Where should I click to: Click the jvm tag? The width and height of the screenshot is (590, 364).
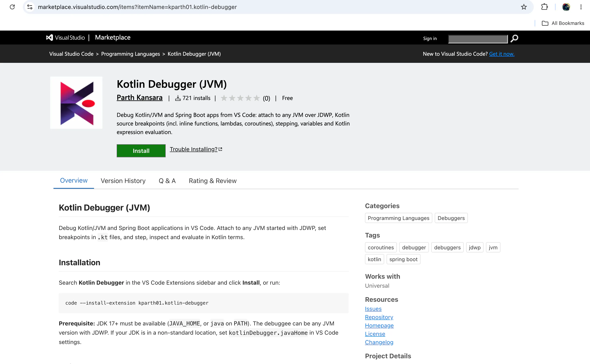tap(493, 247)
